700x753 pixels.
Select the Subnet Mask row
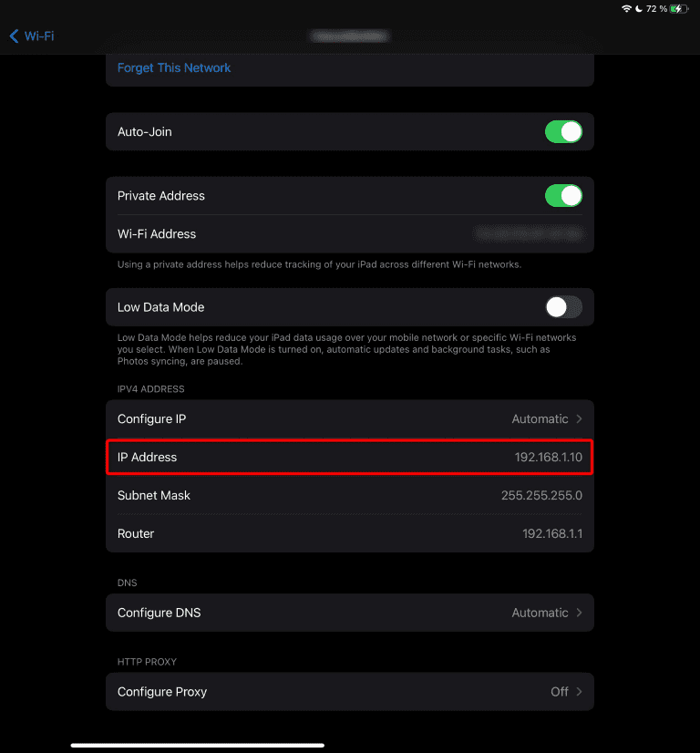click(x=350, y=496)
